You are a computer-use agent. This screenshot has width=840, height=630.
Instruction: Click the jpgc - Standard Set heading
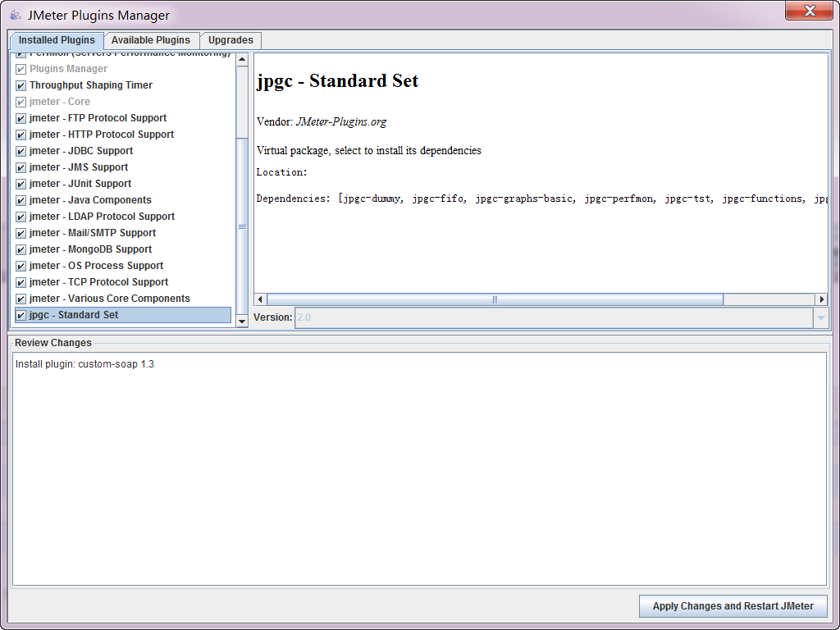pyautogui.click(x=337, y=81)
